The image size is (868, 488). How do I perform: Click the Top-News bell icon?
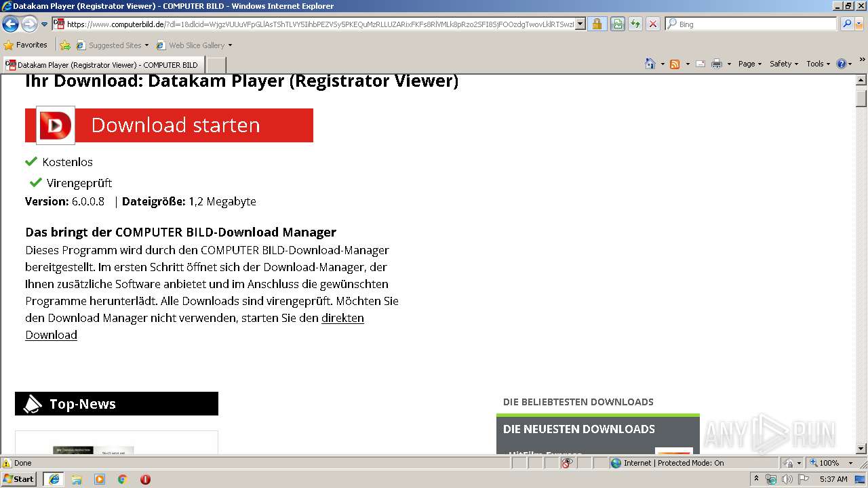tap(33, 404)
